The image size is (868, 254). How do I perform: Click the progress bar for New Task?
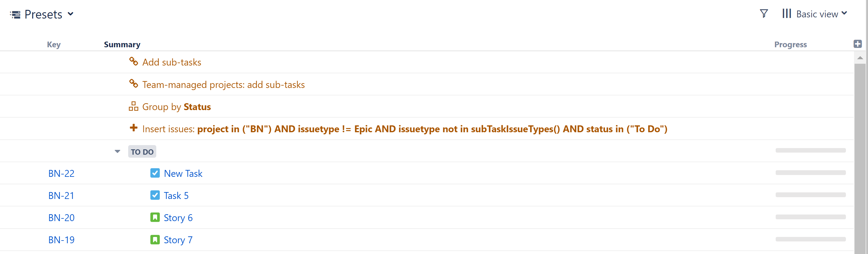pyautogui.click(x=810, y=173)
